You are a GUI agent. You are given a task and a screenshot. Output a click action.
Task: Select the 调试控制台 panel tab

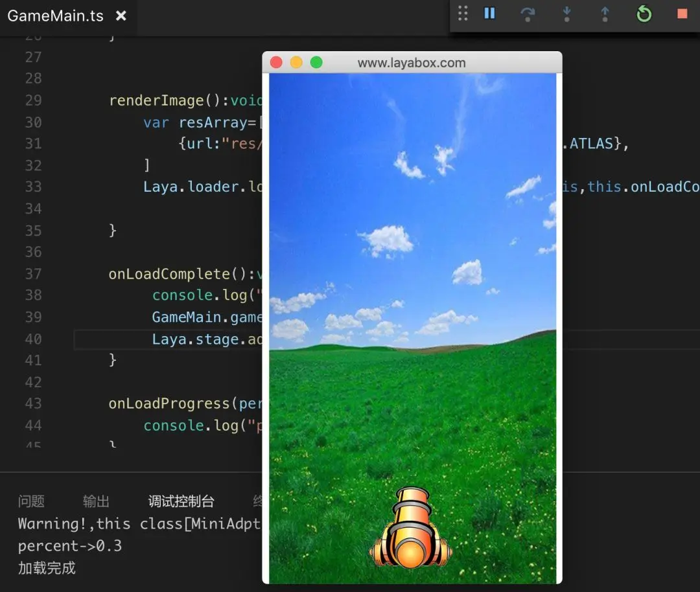point(181,501)
